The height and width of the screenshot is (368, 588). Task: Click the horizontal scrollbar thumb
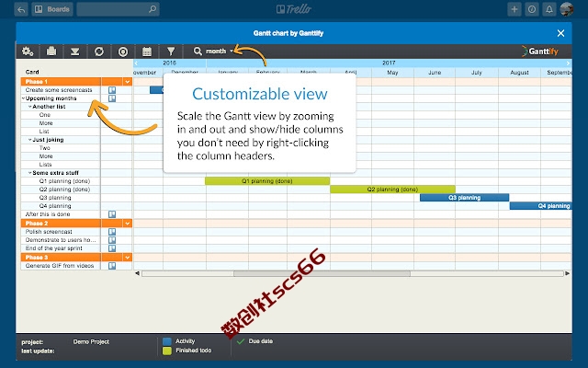322,274
